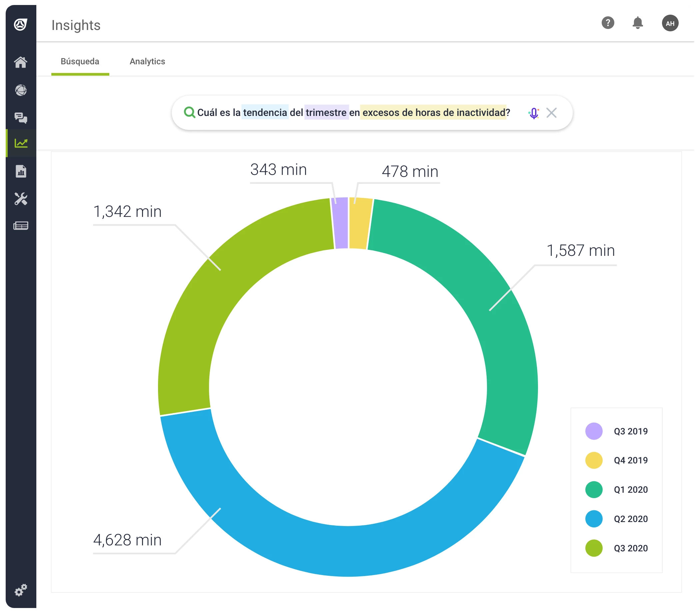Click the app logo in sidebar
Screen dimensions: 700x613
pyautogui.click(x=21, y=24)
